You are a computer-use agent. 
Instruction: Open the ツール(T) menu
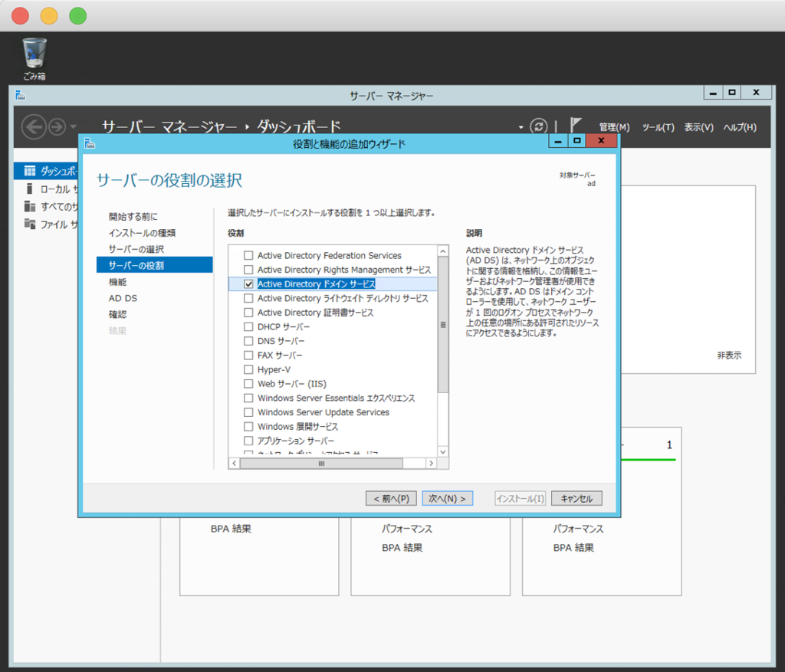click(x=658, y=127)
